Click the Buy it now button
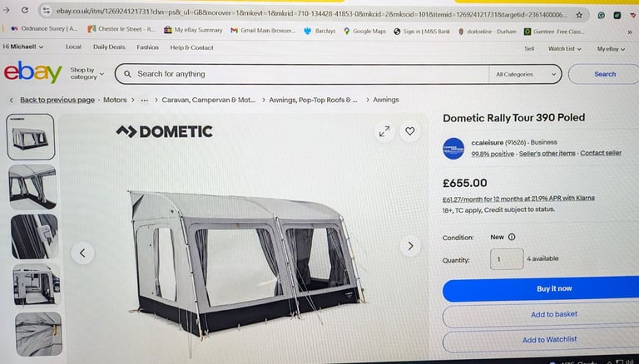 tap(541, 288)
